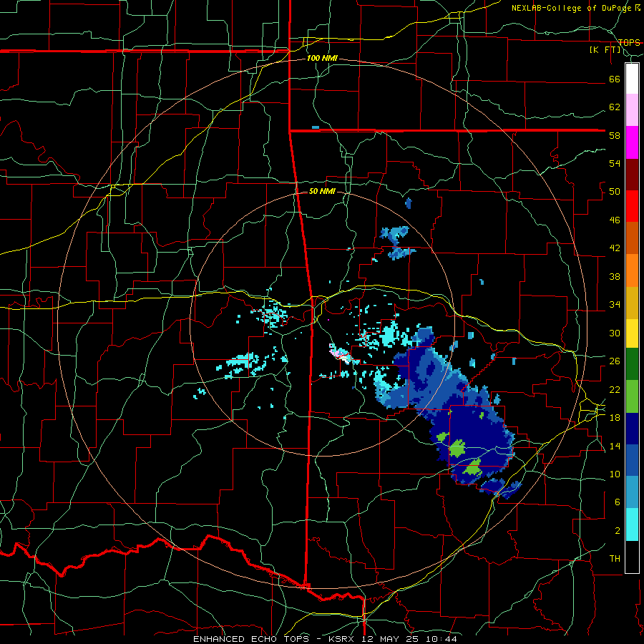
Task: Click the 10 legend value in the color scale
Action: [615, 474]
